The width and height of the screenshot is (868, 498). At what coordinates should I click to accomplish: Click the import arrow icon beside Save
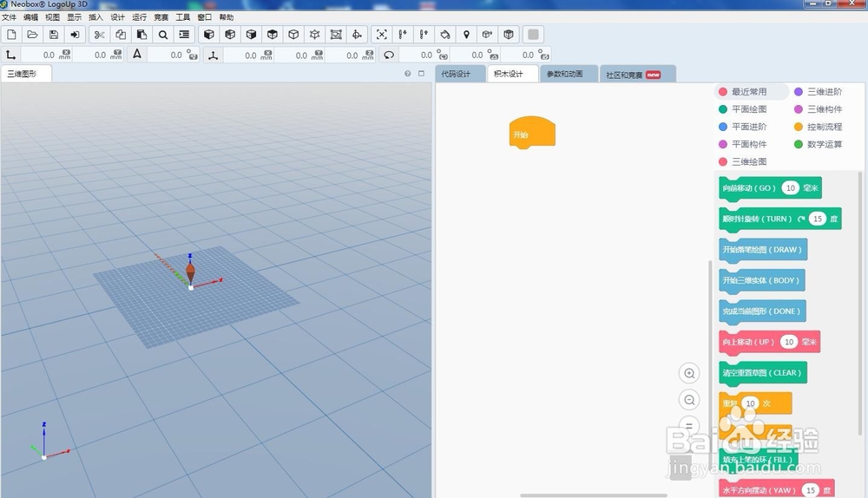click(75, 35)
